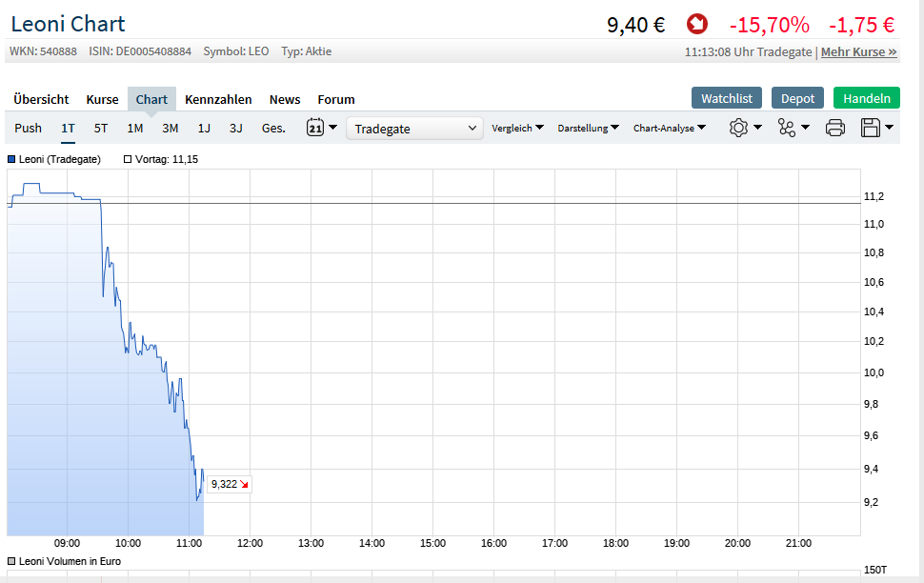Select the Chart tab
Viewport: 924px width, 583px height.
pos(151,99)
